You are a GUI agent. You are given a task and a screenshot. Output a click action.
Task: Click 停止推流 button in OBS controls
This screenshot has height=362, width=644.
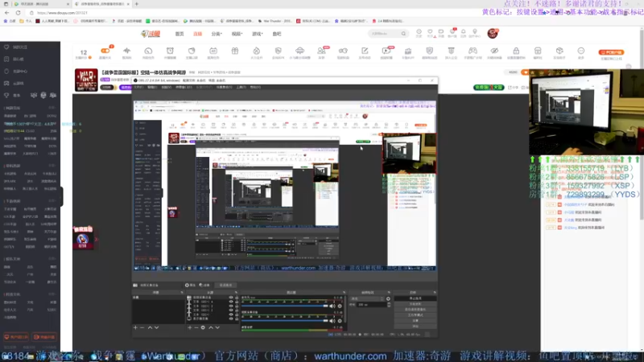point(415,298)
